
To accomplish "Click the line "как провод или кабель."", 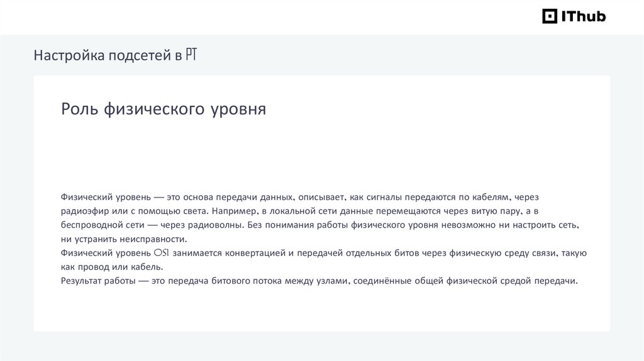I will [x=108, y=267].
